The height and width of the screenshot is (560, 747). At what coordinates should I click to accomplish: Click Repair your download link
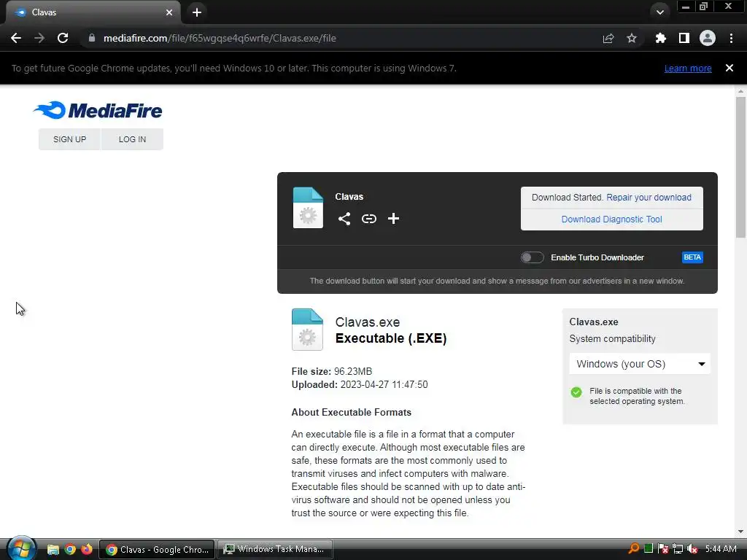pyautogui.click(x=649, y=198)
